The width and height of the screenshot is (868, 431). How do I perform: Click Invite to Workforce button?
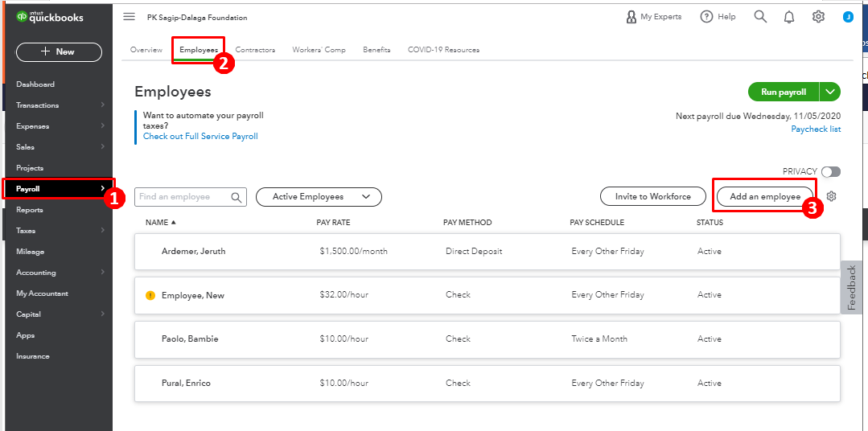pos(653,196)
